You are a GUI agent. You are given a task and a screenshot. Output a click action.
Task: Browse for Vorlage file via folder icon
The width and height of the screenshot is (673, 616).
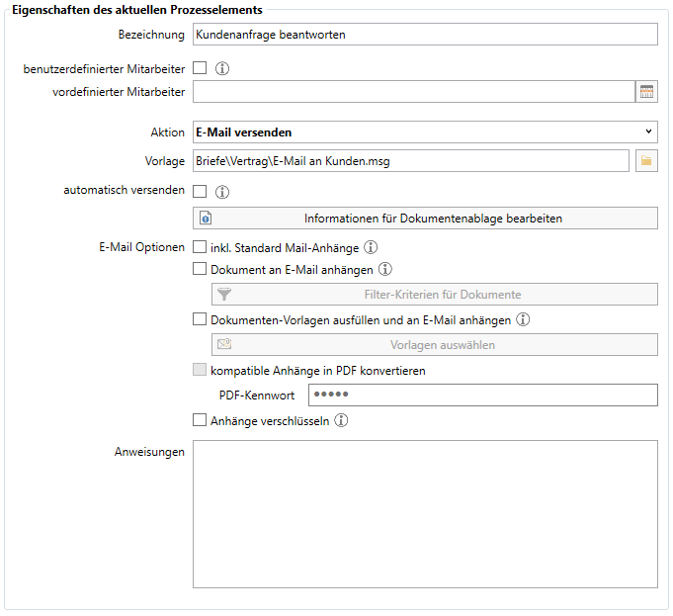(646, 161)
